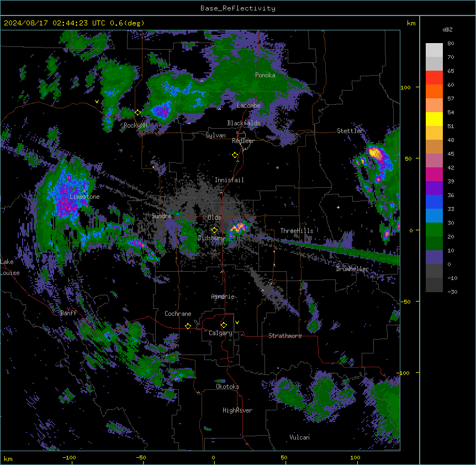Click the Sundre town label
Viewport: 476px width, 465px height.
tap(161, 216)
